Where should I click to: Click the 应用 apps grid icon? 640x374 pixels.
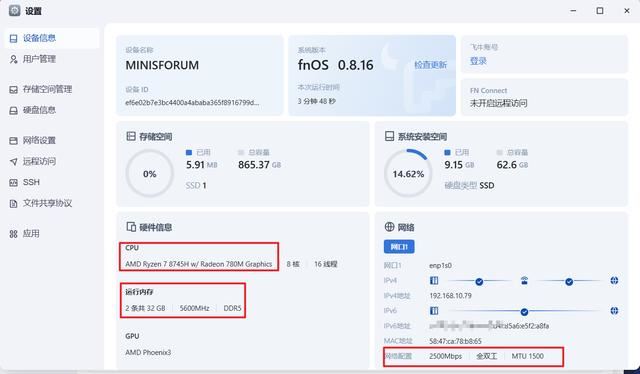(13, 234)
